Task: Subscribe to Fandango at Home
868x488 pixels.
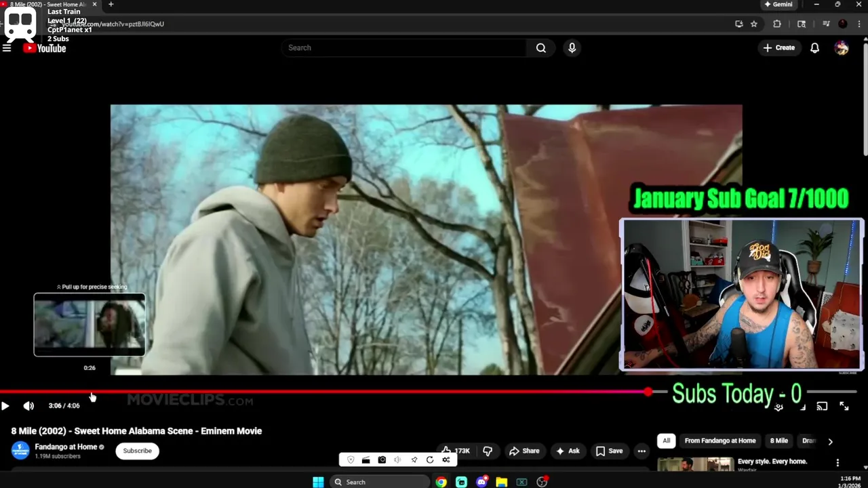Action: (137, 451)
